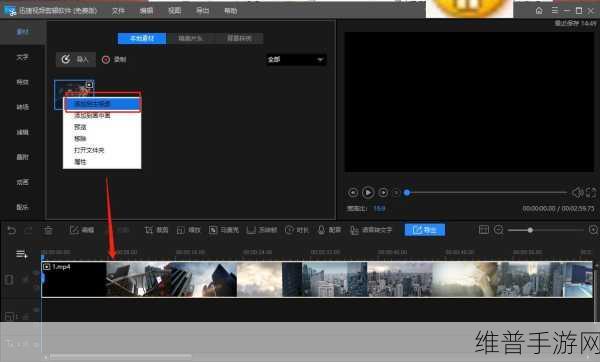The image size is (600, 362).
Task: Click the 导入 import button
Action: click(76, 59)
